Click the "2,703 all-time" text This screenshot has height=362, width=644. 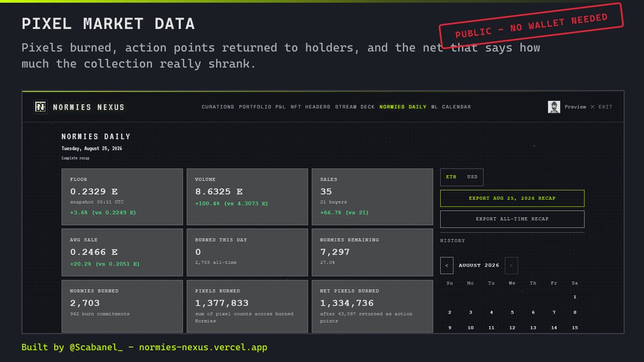[x=216, y=262]
